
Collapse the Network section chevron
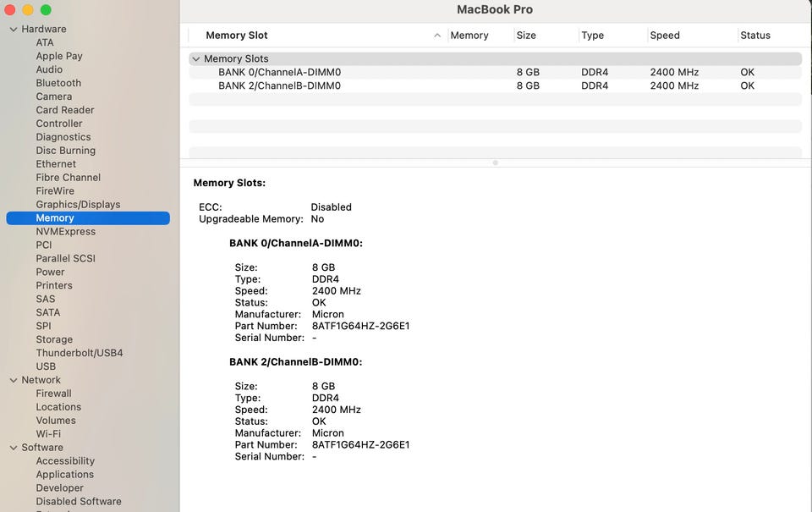(x=14, y=380)
